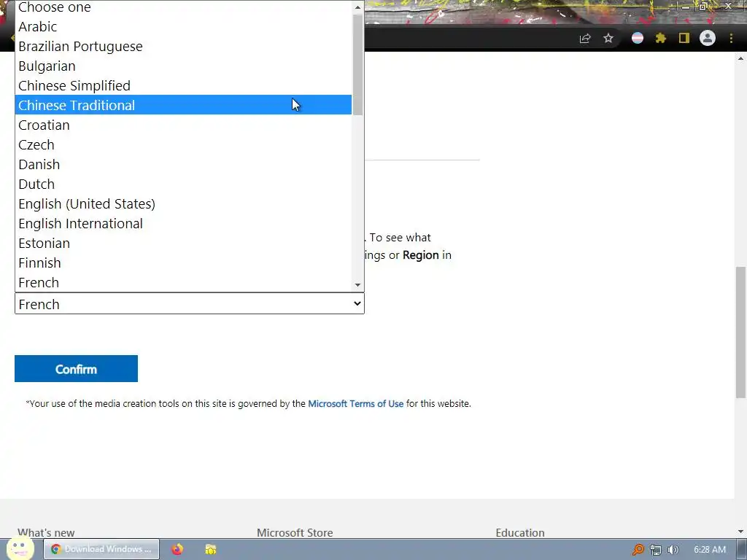Viewport: 747px width, 560px height.
Task: Select highlighted Chinese Traditional option
Action: (183, 105)
